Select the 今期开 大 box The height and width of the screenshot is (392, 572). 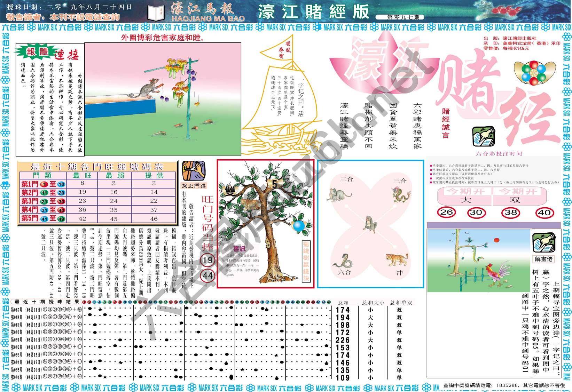coord(464,196)
